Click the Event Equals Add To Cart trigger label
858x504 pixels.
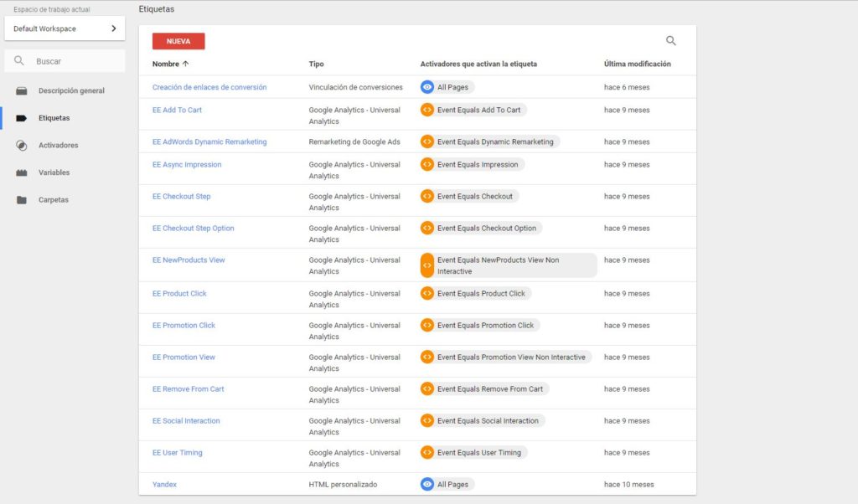click(x=478, y=110)
